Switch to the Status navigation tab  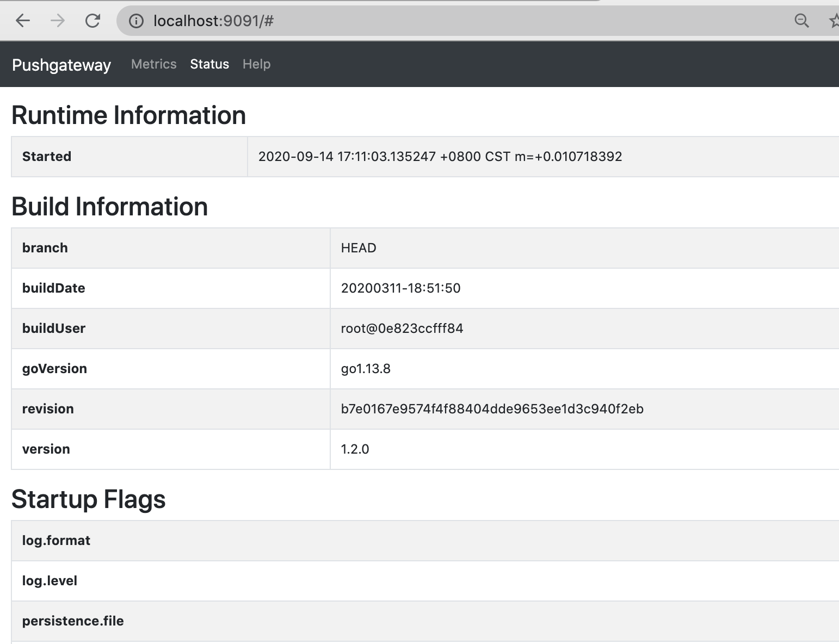point(209,64)
